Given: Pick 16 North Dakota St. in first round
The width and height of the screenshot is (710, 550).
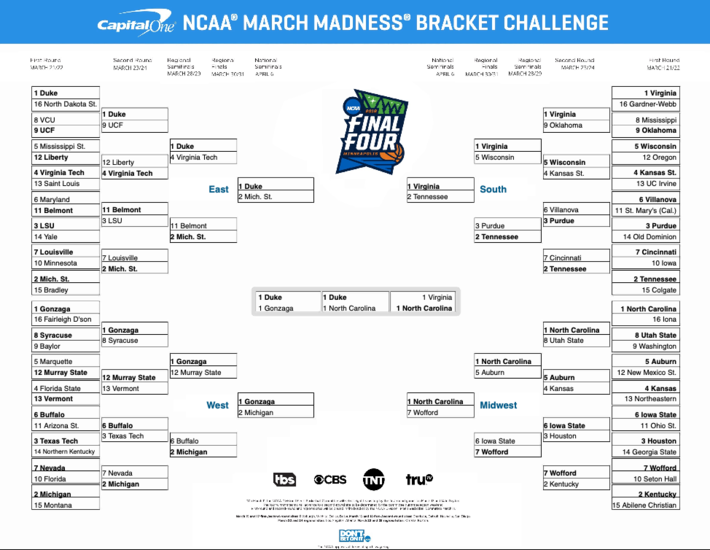Looking at the screenshot, I should [x=66, y=104].
